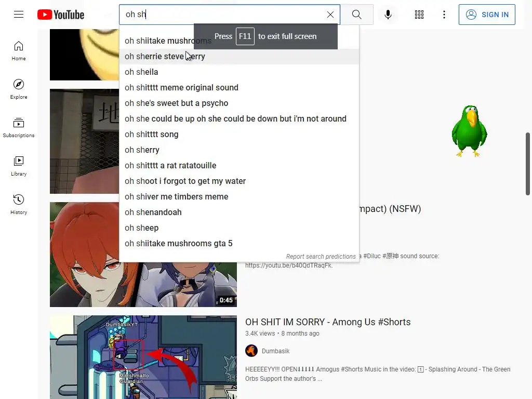Open the YouTube apps grid

click(x=419, y=15)
